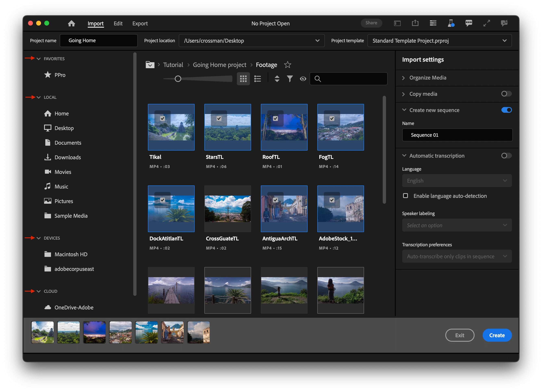This screenshot has width=542, height=392.
Task: Click the sort order arrows icon
Action: [x=277, y=79]
